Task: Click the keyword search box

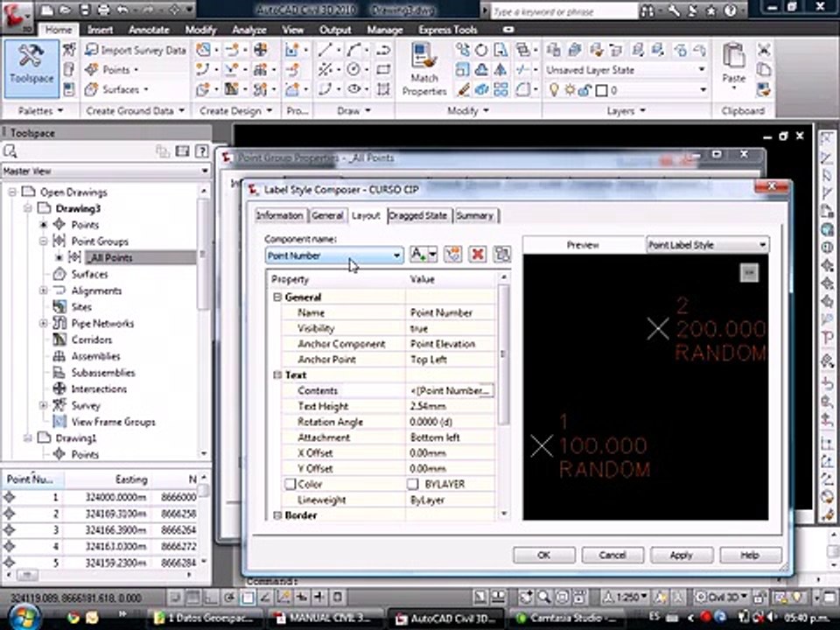Action: click(563, 10)
